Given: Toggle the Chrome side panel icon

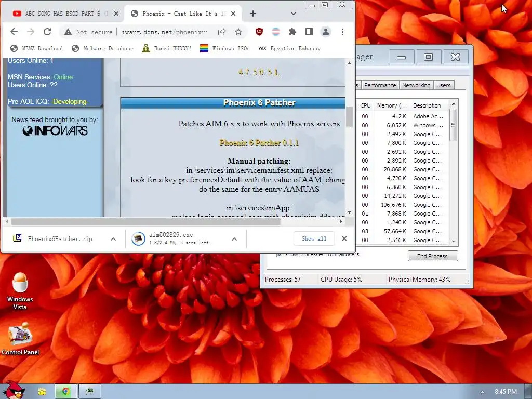Looking at the screenshot, I should pyautogui.click(x=309, y=32).
